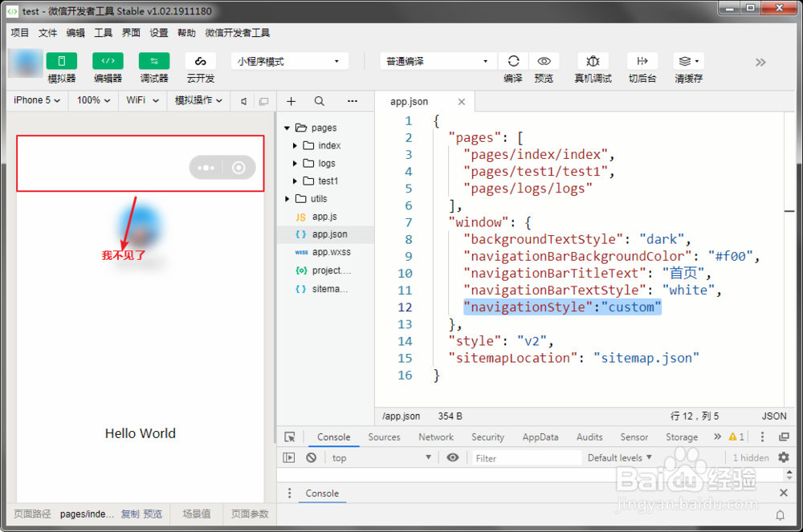Viewport: 803px width, 532px height.
Task: Open the 100% zoom dropdown
Action: (93, 100)
